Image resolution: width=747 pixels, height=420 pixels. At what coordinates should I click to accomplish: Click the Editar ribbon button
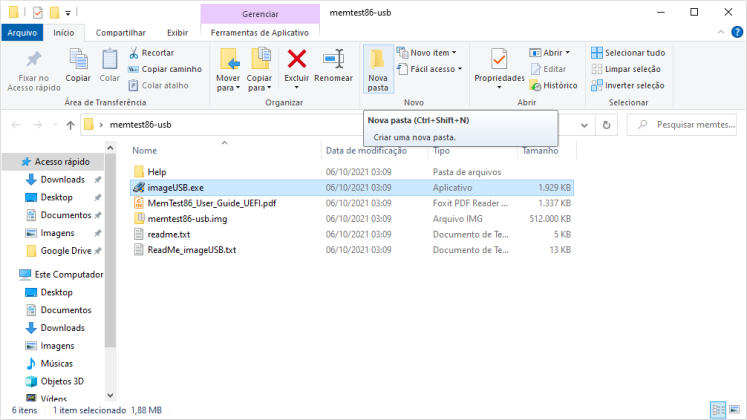pos(549,69)
